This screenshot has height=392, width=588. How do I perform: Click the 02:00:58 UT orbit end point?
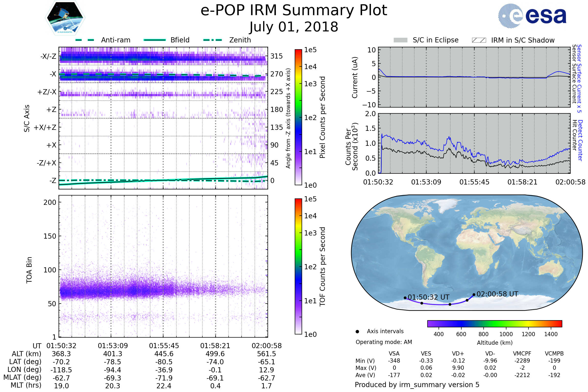point(474,294)
